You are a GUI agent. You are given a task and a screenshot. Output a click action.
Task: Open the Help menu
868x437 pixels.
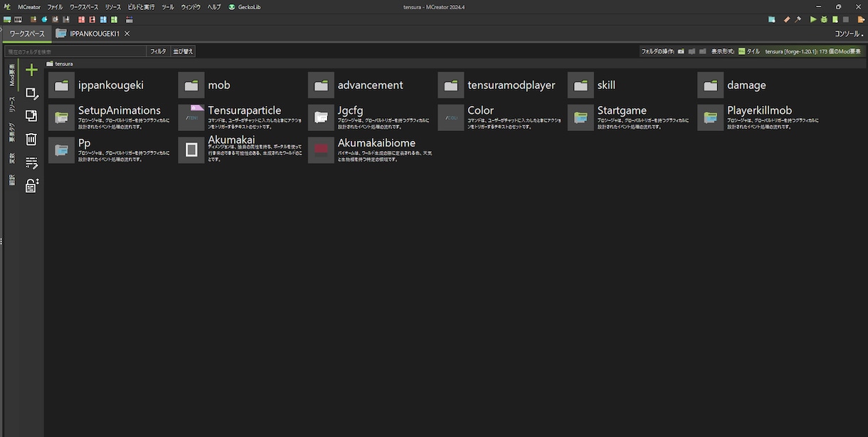[214, 7]
